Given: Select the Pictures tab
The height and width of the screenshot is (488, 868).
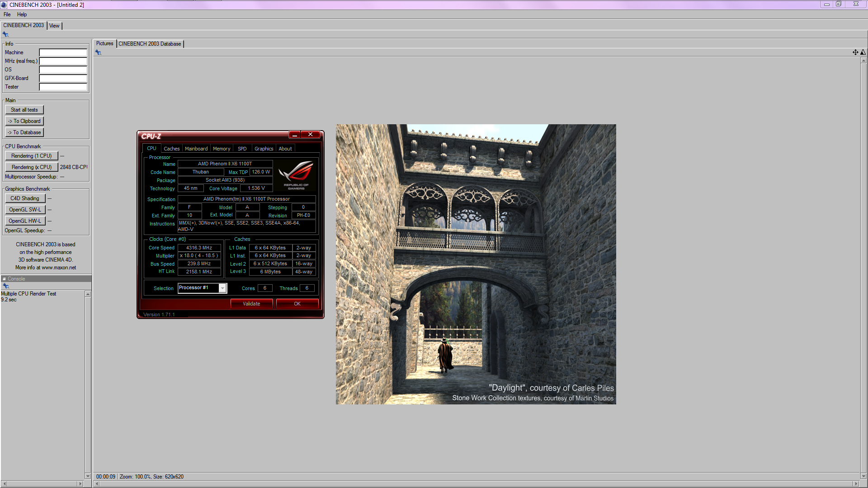Looking at the screenshot, I should [x=104, y=43].
